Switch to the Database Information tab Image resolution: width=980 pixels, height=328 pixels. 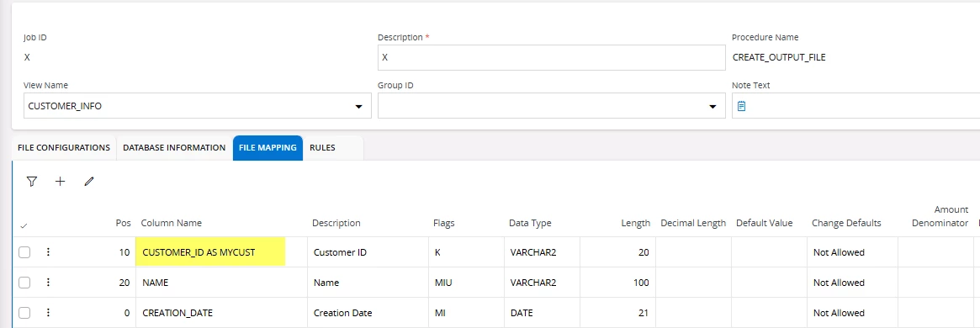(x=174, y=148)
